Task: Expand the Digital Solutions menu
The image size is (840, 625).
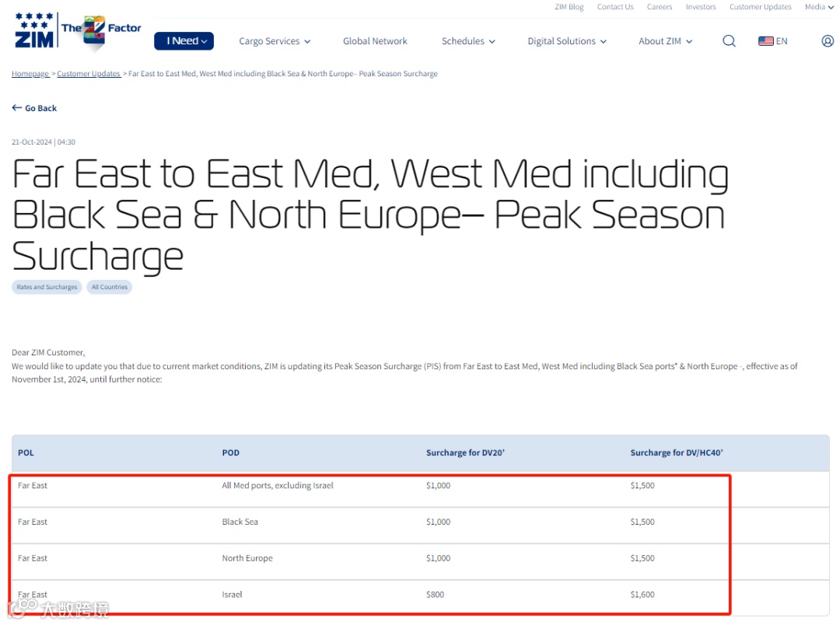Action: (x=567, y=41)
